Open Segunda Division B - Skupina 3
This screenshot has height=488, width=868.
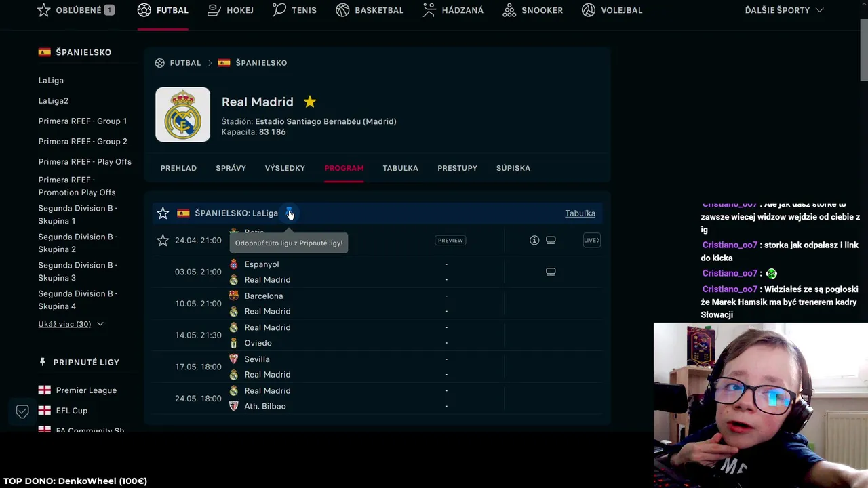click(78, 272)
